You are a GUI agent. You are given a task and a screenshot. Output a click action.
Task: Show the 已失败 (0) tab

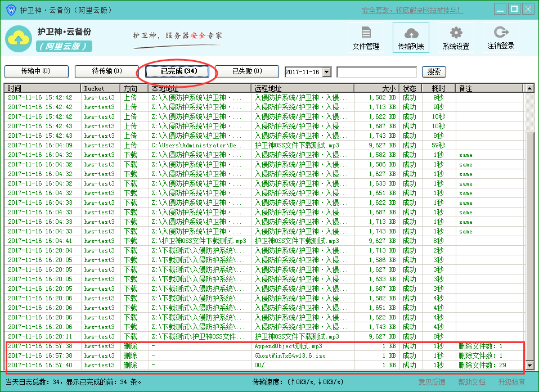click(248, 71)
